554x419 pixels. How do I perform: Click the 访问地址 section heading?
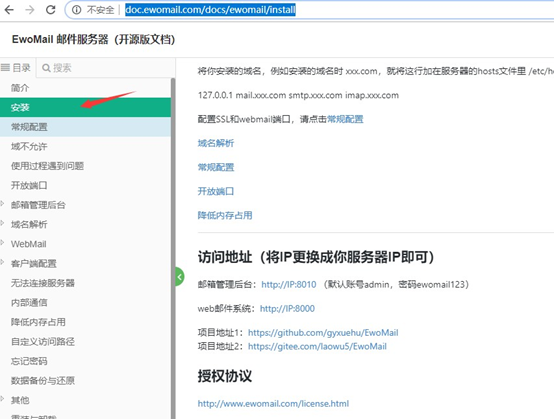point(316,257)
